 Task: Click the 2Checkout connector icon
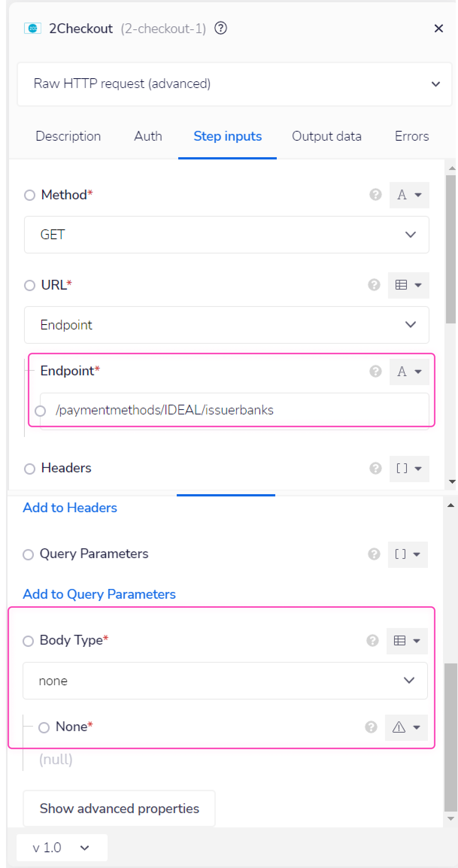coord(32,28)
